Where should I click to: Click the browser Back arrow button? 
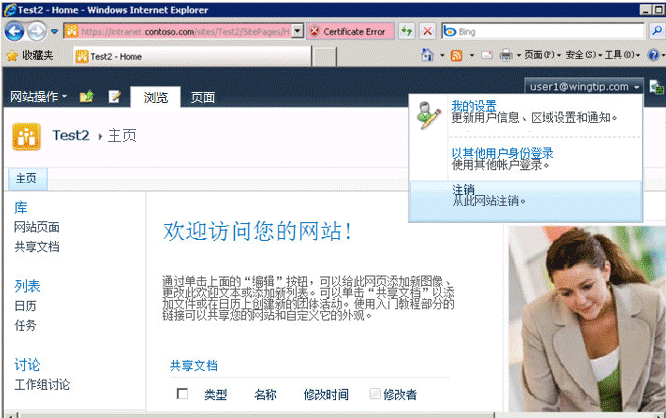[x=14, y=31]
